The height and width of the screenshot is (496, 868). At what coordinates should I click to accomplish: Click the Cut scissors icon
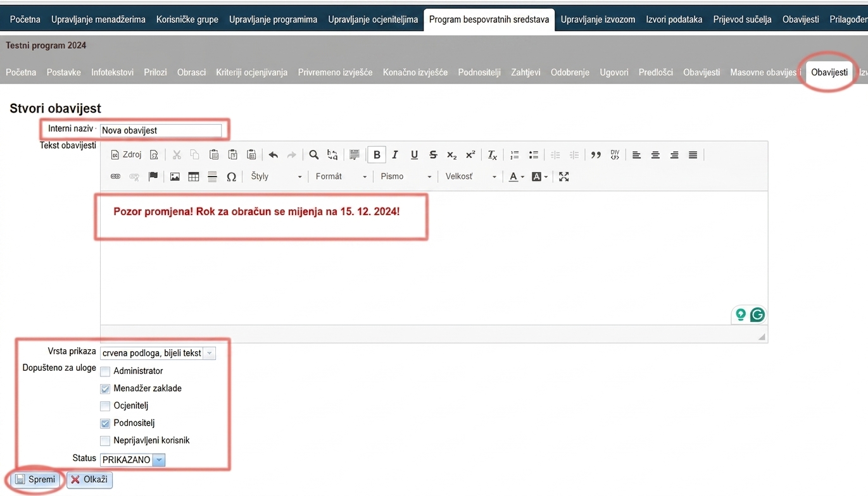[x=177, y=154]
